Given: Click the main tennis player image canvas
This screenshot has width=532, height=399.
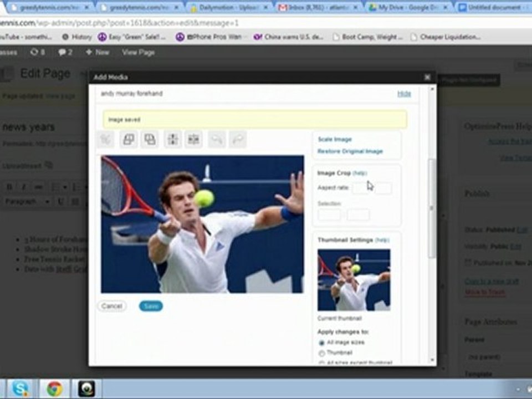Looking at the screenshot, I should tap(203, 224).
